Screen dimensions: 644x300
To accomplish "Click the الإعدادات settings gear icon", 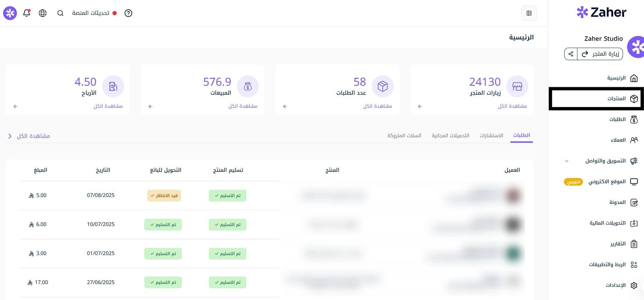I will 634,285.
